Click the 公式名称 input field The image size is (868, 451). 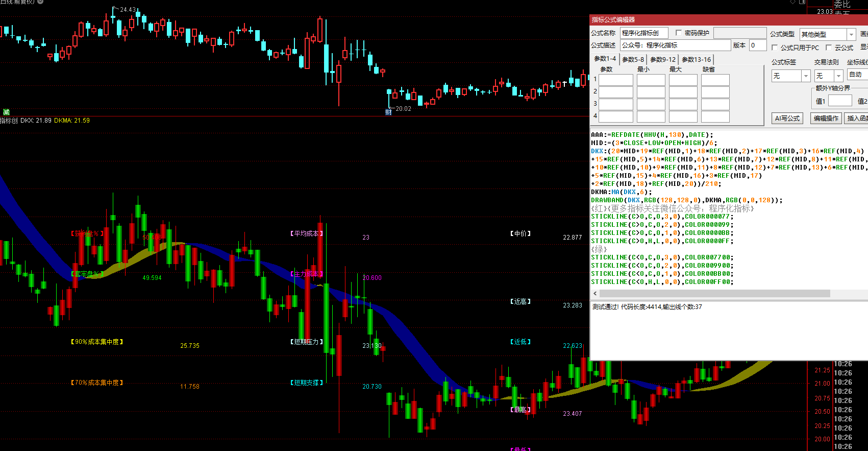(644, 33)
